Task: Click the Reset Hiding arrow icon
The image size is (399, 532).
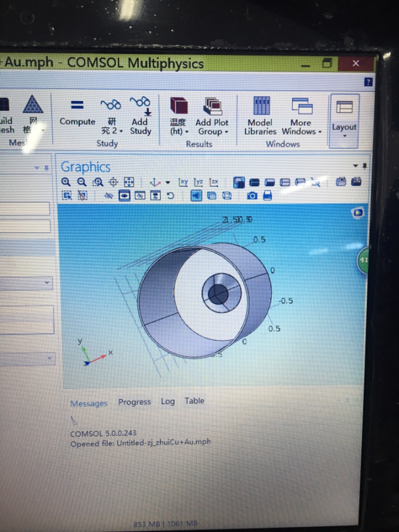Action: coord(170,196)
